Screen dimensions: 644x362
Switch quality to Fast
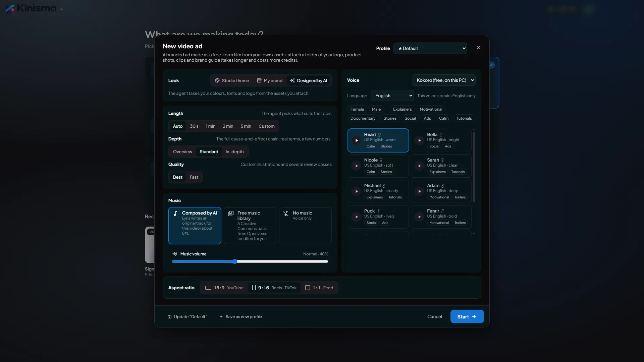tap(194, 177)
